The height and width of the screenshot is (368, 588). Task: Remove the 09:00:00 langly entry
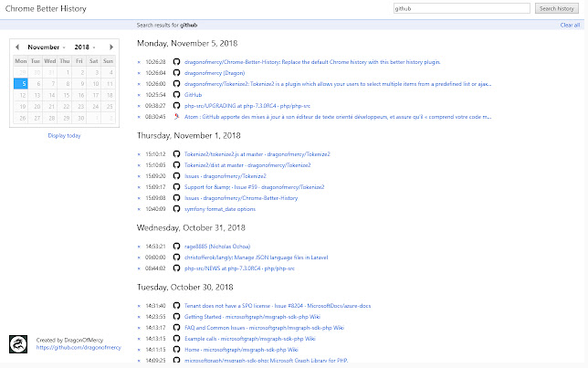pos(139,258)
